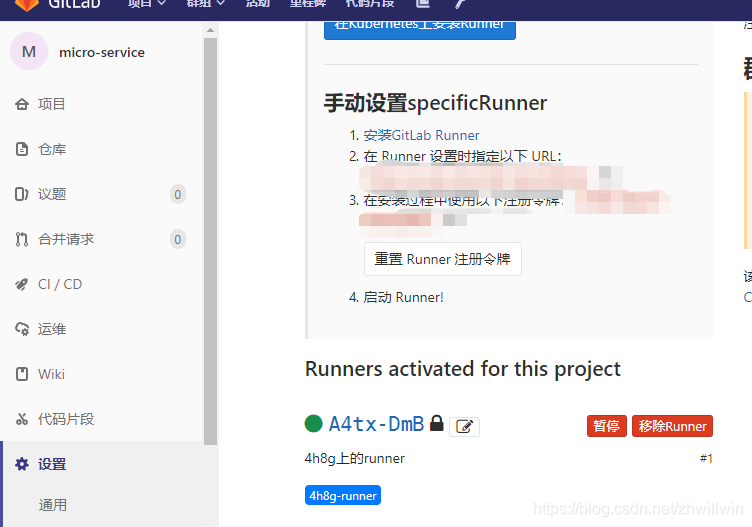The width and height of the screenshot is (752, 527).
Task: Open the A4tx-DmB runner link
Action: (x=376, y=424)
